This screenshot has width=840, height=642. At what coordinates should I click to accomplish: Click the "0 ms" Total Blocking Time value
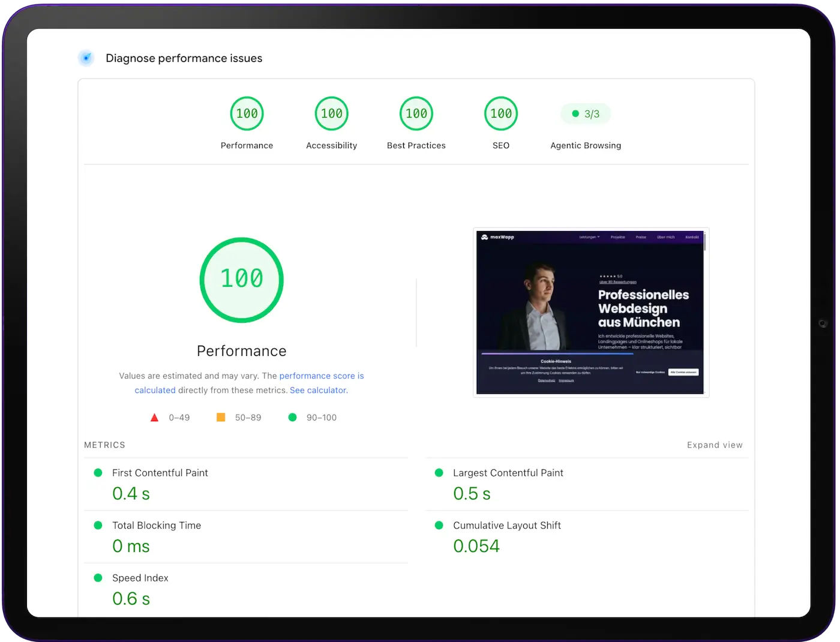click(131, 546)
